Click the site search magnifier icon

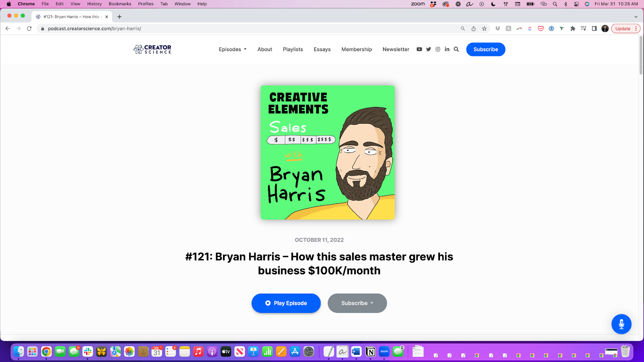click(456, 49)
